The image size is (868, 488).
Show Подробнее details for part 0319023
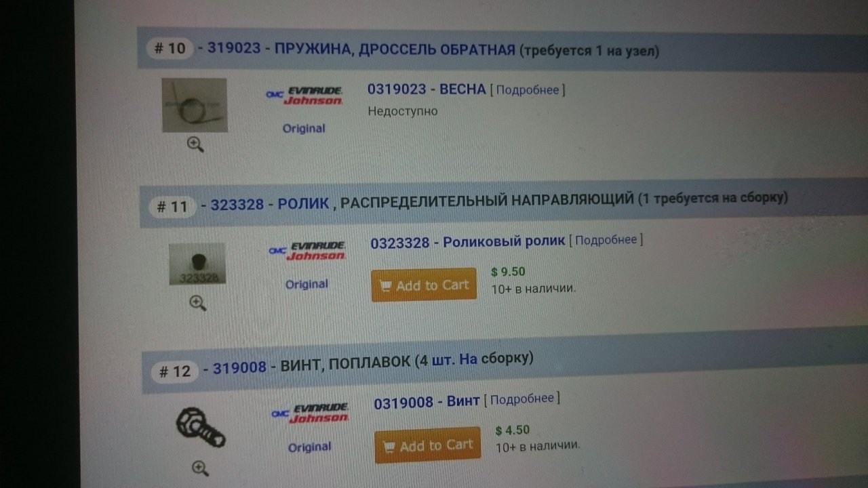tap(528, 90)
